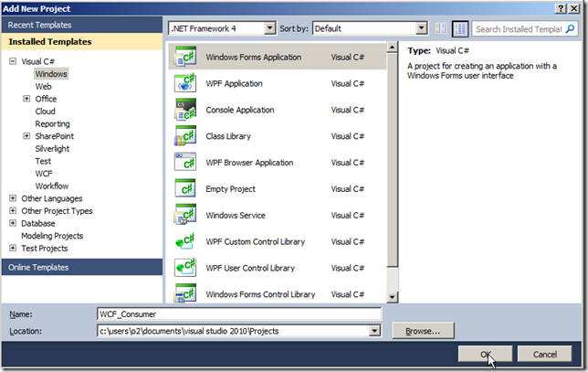Select the Console Application template icon

click(184, 110)
